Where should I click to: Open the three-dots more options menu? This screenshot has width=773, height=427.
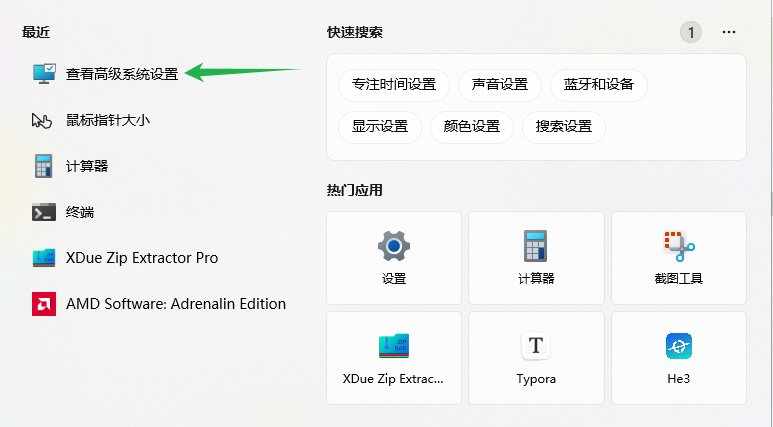click(x=729, y=32)
